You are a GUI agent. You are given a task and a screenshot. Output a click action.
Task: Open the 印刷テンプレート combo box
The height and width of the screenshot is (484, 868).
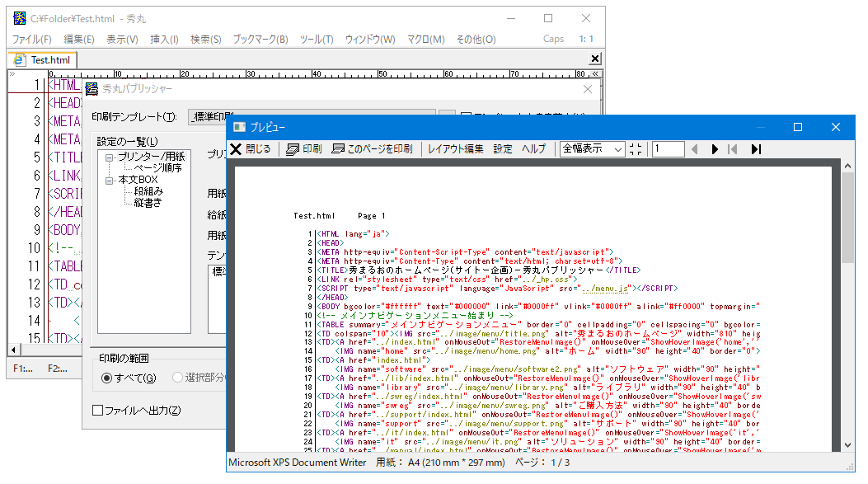pos(312,116)
